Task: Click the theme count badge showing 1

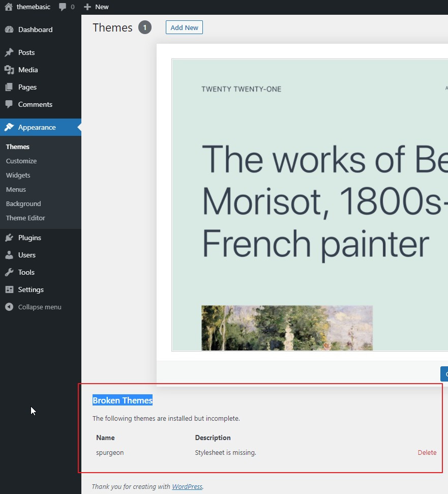Action: point(145,27)
